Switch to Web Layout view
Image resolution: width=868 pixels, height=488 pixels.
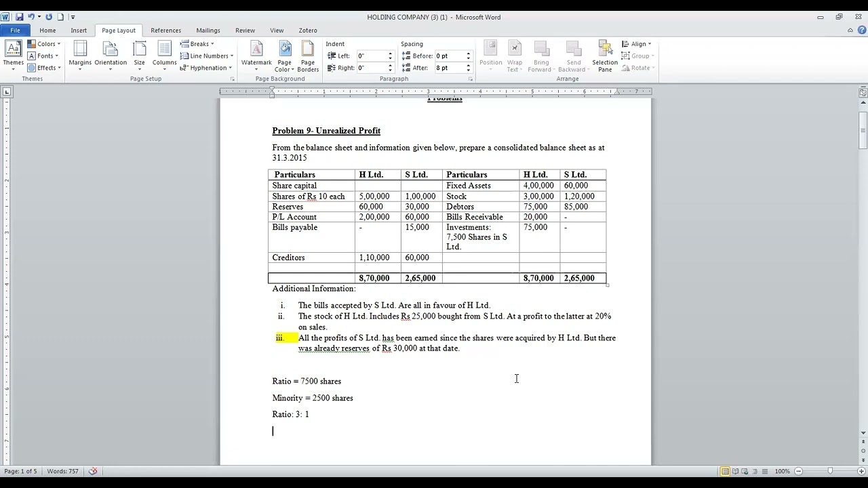744,471
